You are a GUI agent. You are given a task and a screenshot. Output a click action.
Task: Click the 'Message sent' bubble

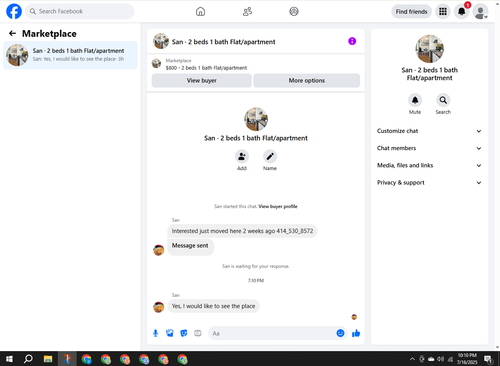[190, 246]
